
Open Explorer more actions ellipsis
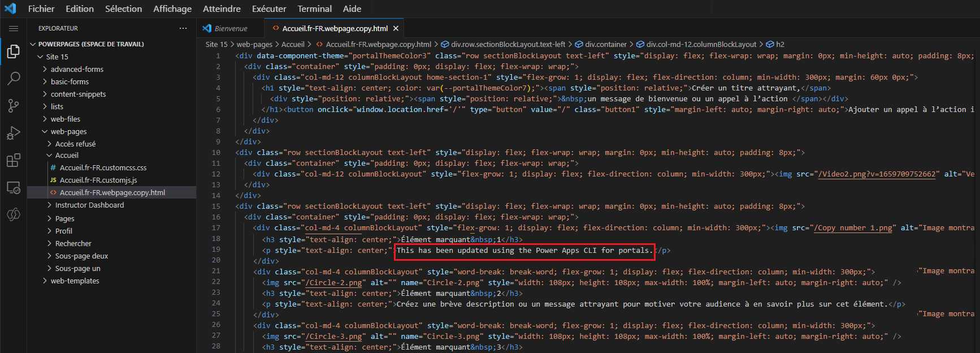point(183,28)
